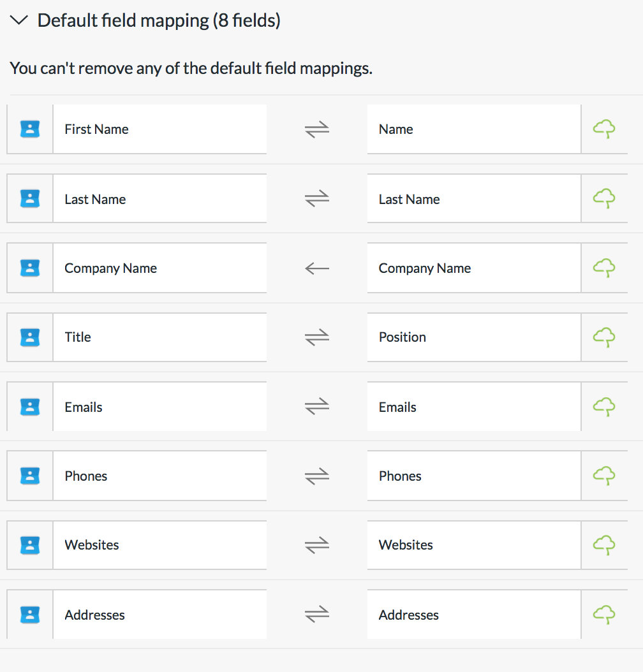Select the Last Name field on the right
This screenshot has height=672, width=643.
pyautogui.click(x=474, y=199)
